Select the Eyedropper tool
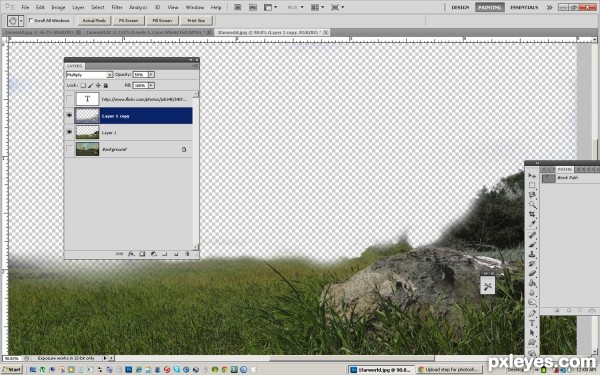This screenshot has width=600, height=375. [532, 223]
